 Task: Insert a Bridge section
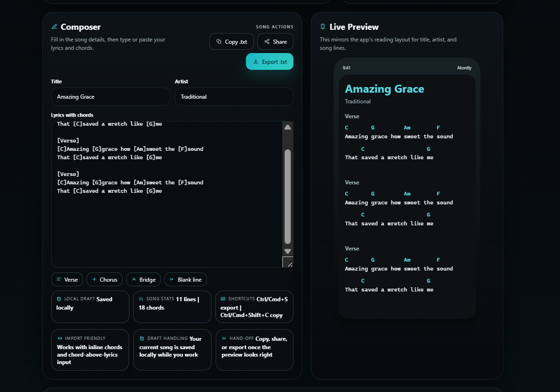pos(143,279)
